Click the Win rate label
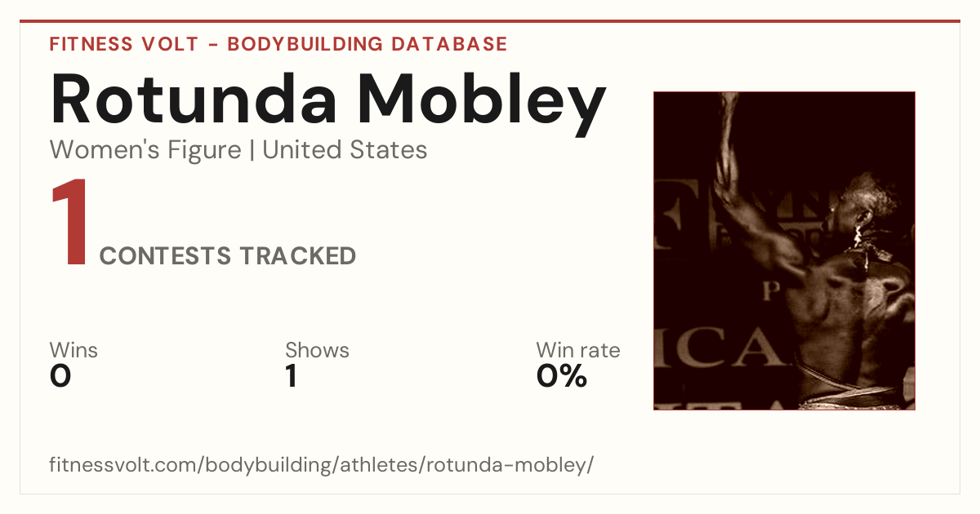 (578, 350)
